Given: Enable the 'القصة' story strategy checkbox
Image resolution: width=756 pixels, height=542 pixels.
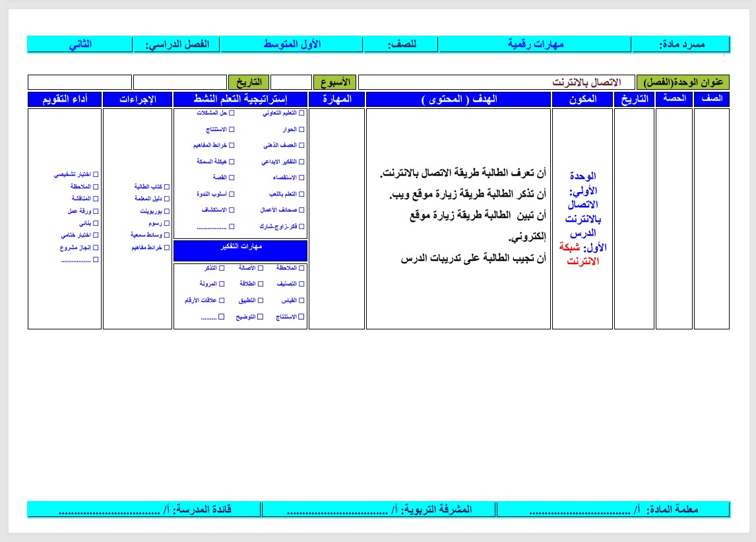Looking at the screenshot, I should pos(232,178).
